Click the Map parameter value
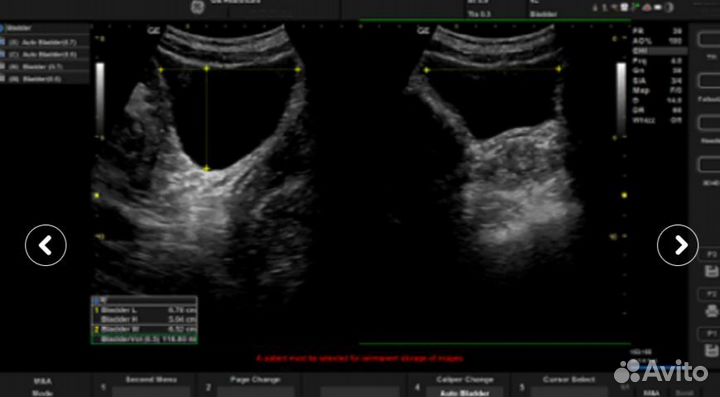The height and width of the screenshot is (397, 720). point(676,90)
